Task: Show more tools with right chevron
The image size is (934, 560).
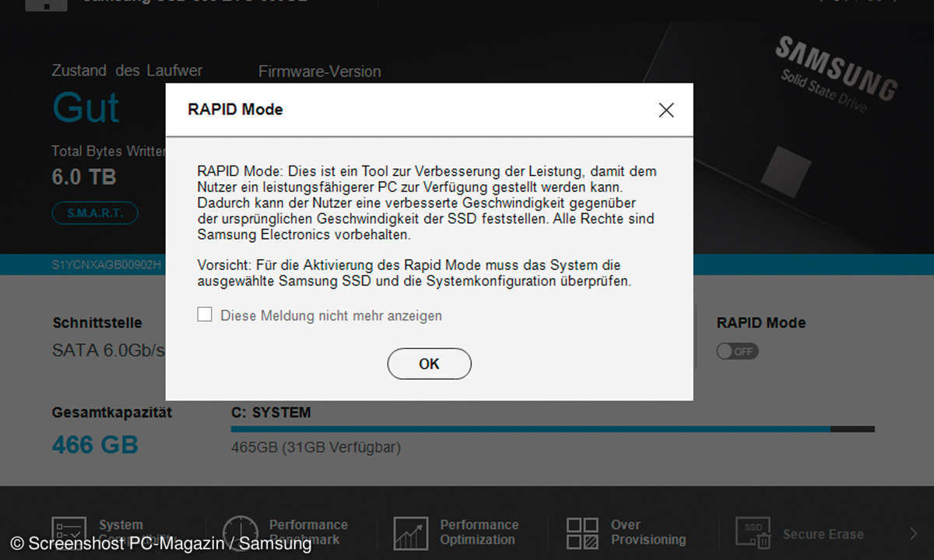Action: click(913, 534)
